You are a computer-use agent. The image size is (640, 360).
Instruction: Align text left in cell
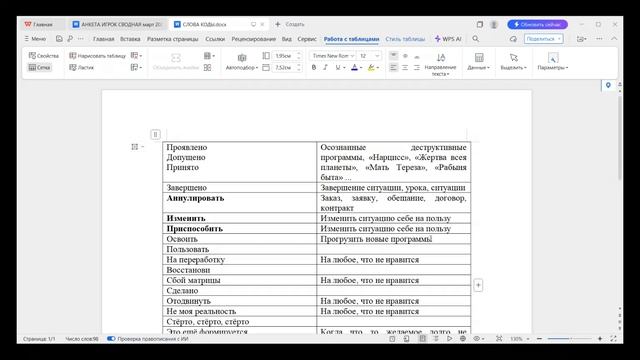point(393,67)
